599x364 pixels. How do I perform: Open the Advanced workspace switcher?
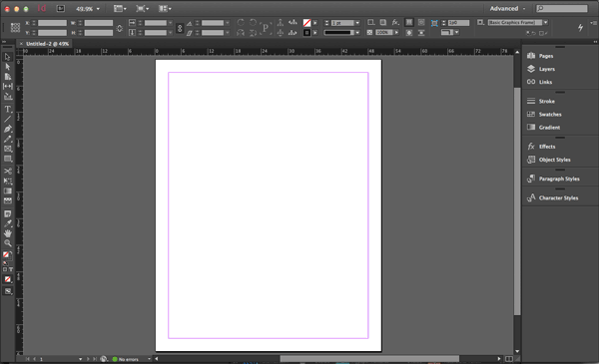coord(508,8)
